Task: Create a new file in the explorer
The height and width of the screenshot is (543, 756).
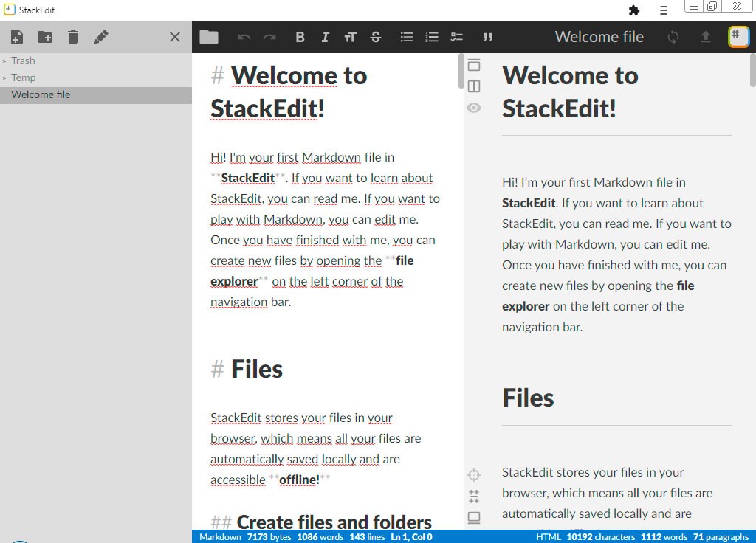Action: [16, 37]
